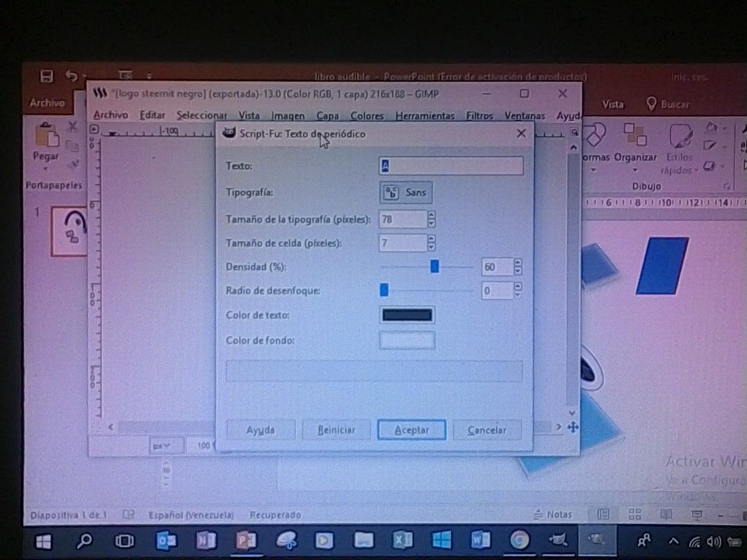Click the shape outline pen icon in Dibujo
The image size is (747, 560).
pos(710,145)
